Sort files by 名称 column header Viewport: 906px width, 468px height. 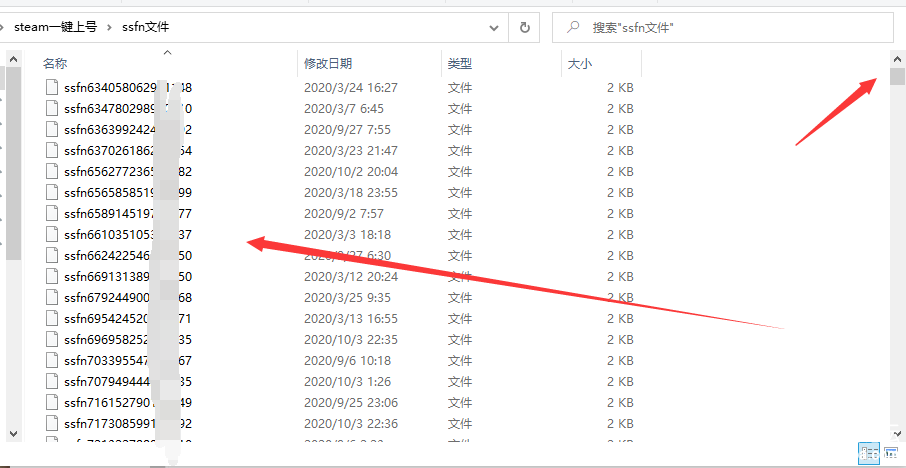55,63
